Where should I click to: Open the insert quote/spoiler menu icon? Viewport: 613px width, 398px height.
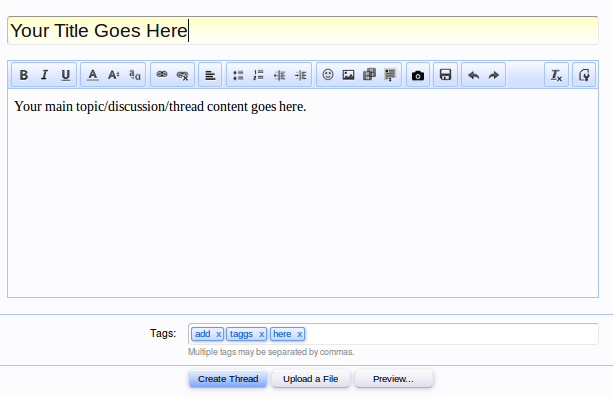coord(390,75)
